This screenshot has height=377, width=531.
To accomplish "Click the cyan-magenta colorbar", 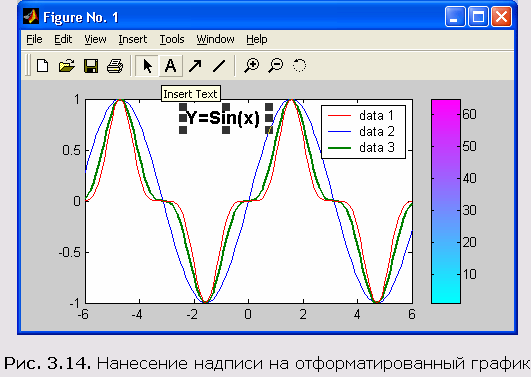I will (x=446, y=201).
